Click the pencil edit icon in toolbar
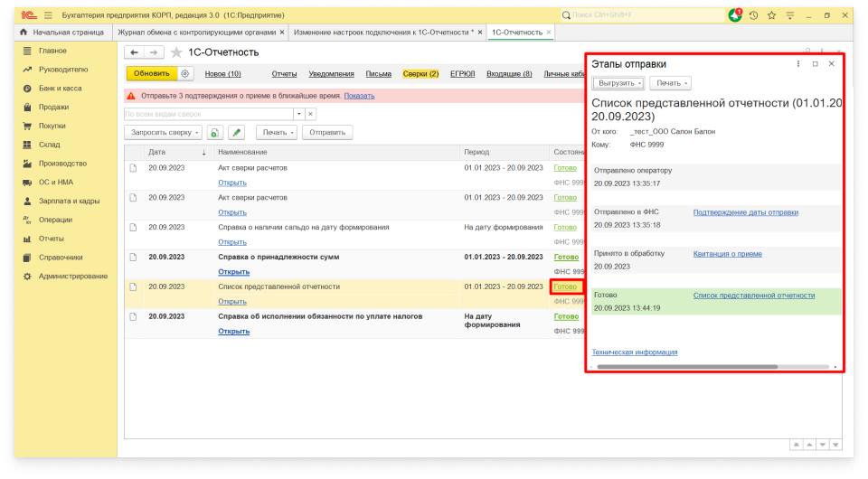The width and height of the screenshot is (868, 479). (x=236, y=133)
